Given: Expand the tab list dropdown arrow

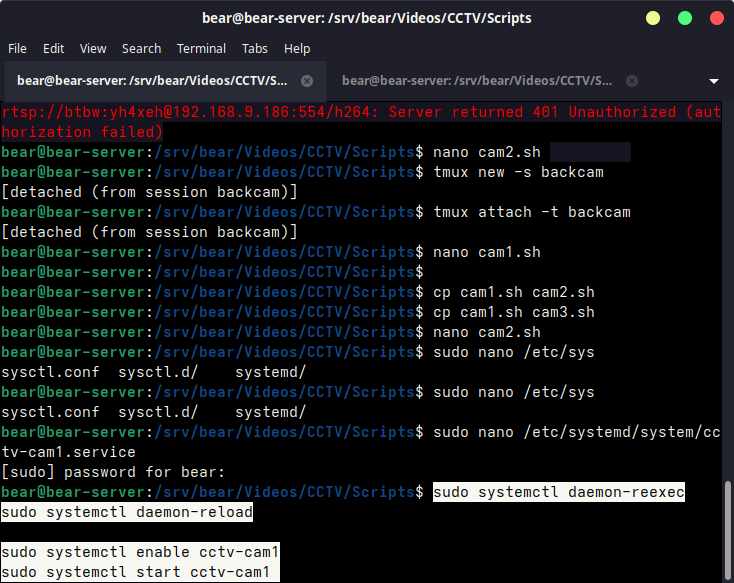Looking at the screenshot, I should point(714,81).
